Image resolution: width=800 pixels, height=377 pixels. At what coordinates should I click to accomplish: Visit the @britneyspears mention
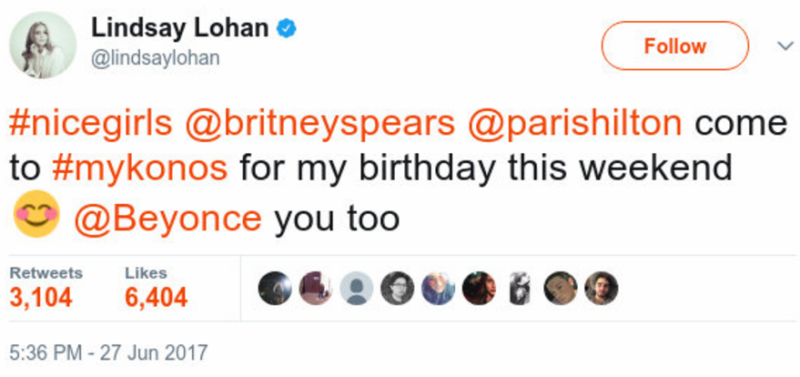[319, 125]
